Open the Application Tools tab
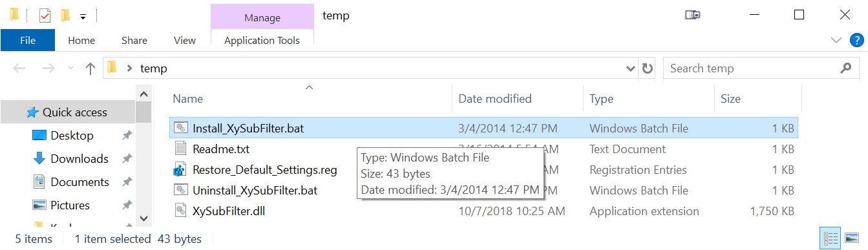 point(262,40)
